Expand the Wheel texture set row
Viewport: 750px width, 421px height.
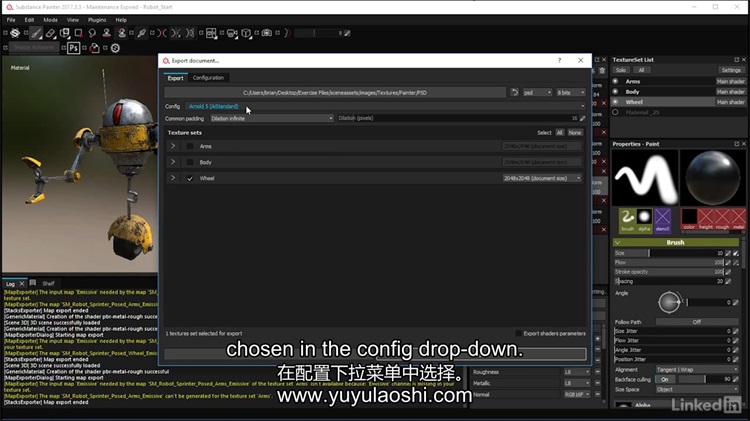pyautogui.click(x=173, y=178)
